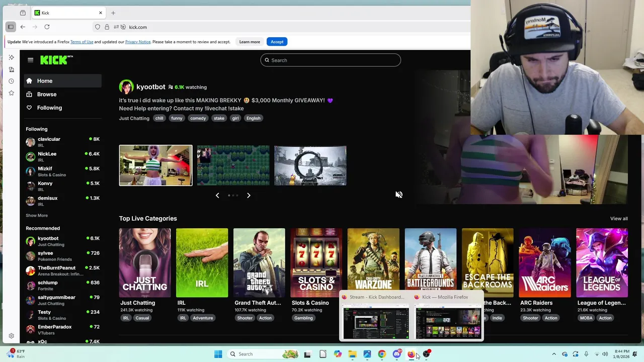Open Grand Theft Auto category card

click(259, 263)
